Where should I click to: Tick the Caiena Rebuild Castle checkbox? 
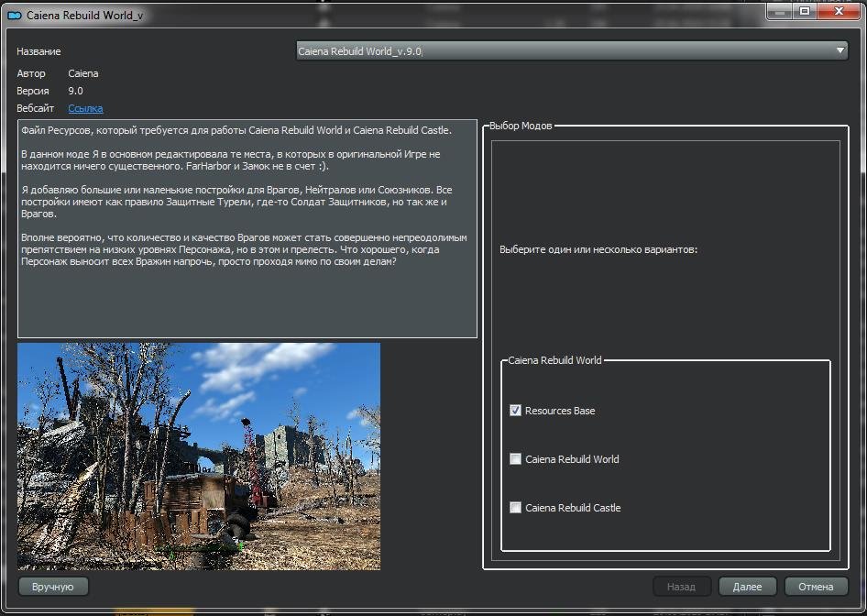click(515, 508)
